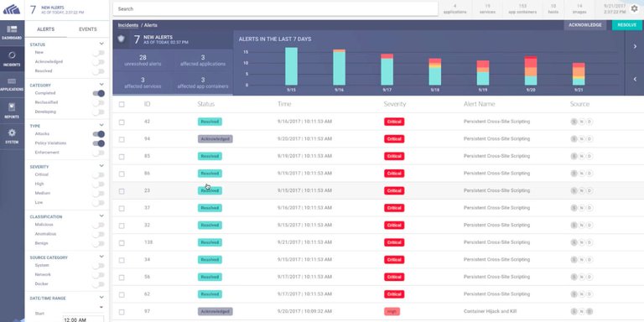
Task: Toggle the Docker source category filter
Action: click(99, 284)
